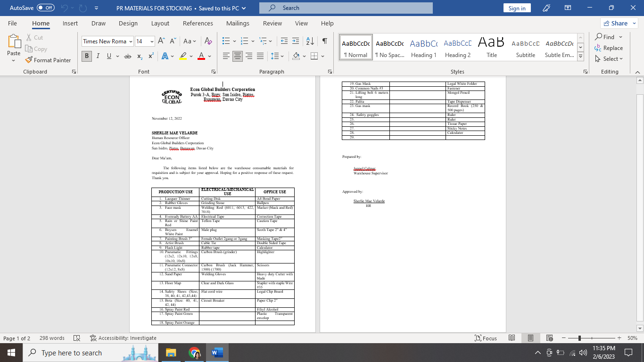Switch to Web Layout view

pyautogui.click(x=549, y=338)
